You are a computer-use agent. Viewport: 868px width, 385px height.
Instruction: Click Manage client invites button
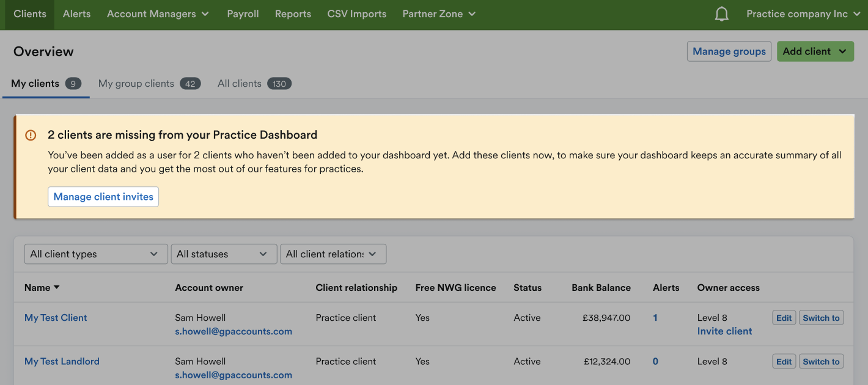[x=103, y=197]
